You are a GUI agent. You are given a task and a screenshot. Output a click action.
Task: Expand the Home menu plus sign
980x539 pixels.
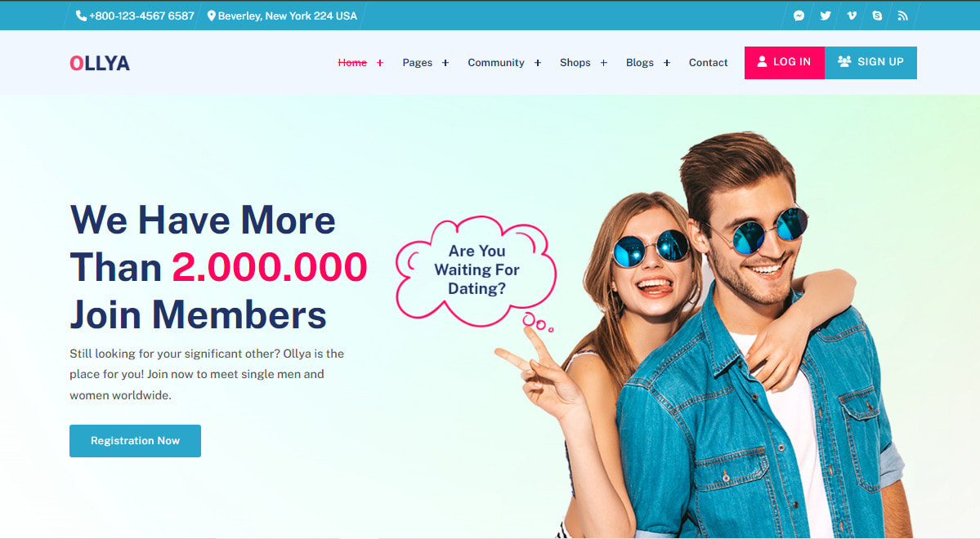pyautogui.click(x=379, y=62)
